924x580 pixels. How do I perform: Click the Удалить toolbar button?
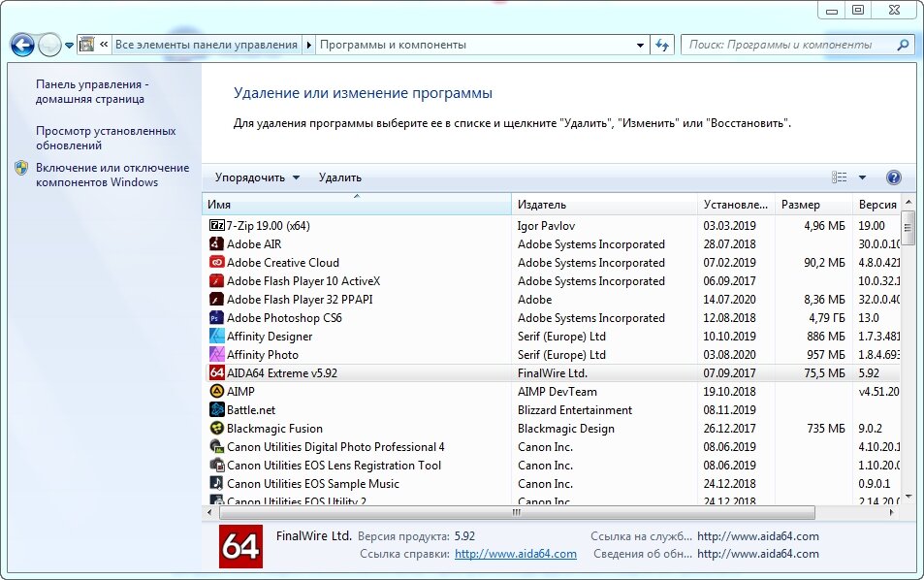pos(340,177)
